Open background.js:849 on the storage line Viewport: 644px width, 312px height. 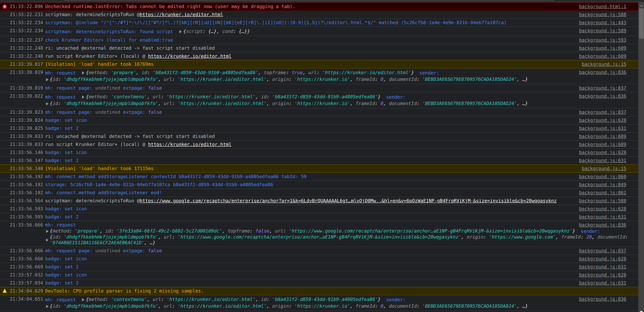click(602, 185)
